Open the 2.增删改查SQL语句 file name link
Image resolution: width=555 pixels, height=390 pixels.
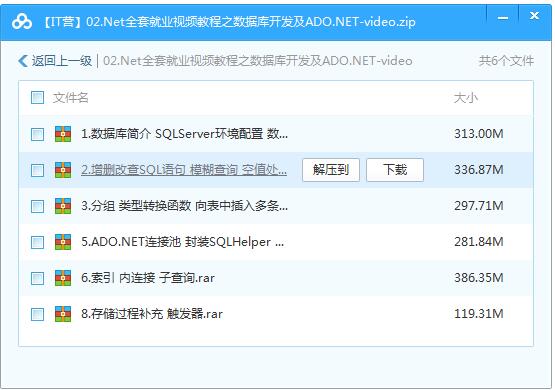click(184, 170)
